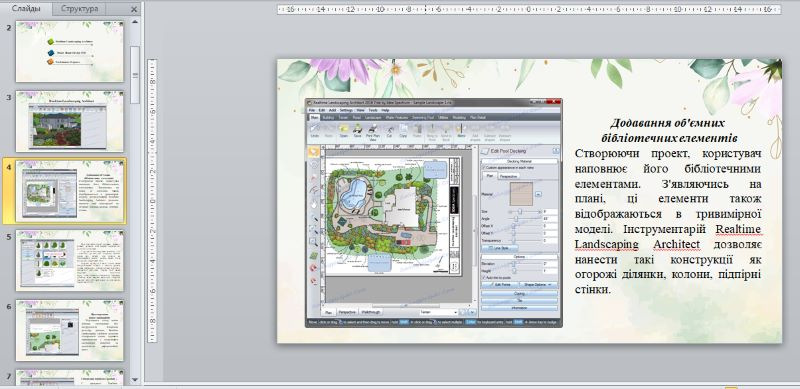
Task: Click the underlined word "Landscaping" in the slide text
Action: click(606, 245)
